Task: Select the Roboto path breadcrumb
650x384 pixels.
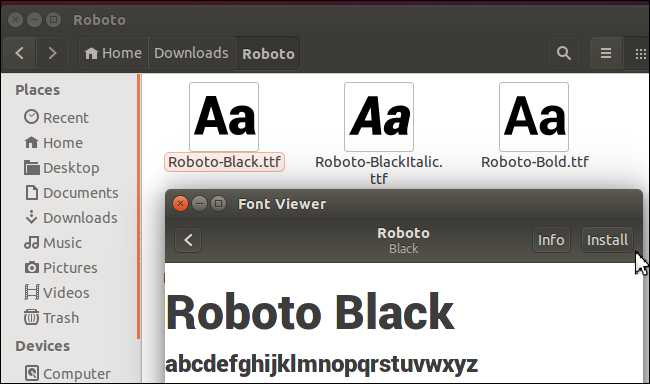Action: [x=268, y=53]
